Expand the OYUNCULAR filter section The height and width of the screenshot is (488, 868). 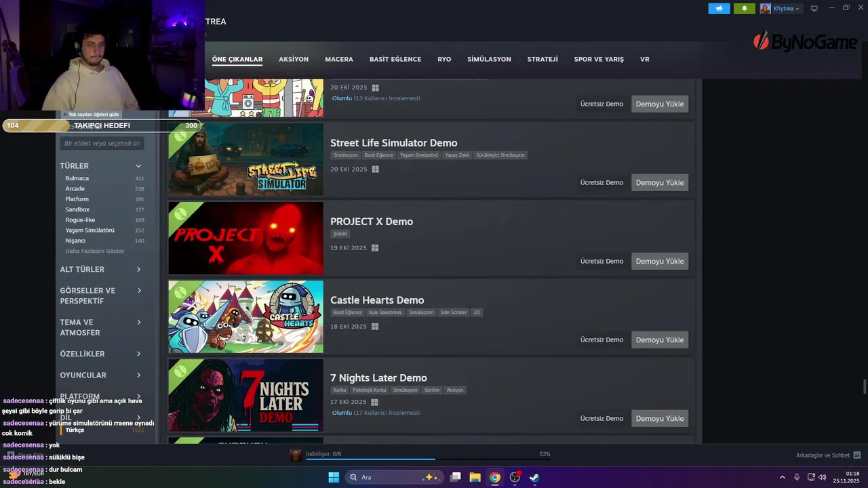pyautogui.click(x=138, y=375)
